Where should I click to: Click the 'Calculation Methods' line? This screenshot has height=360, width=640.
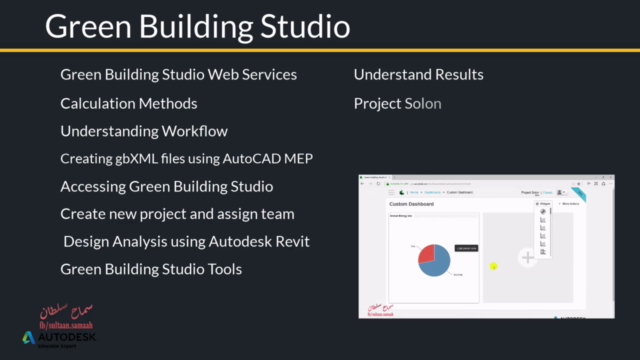coord(129,103)
